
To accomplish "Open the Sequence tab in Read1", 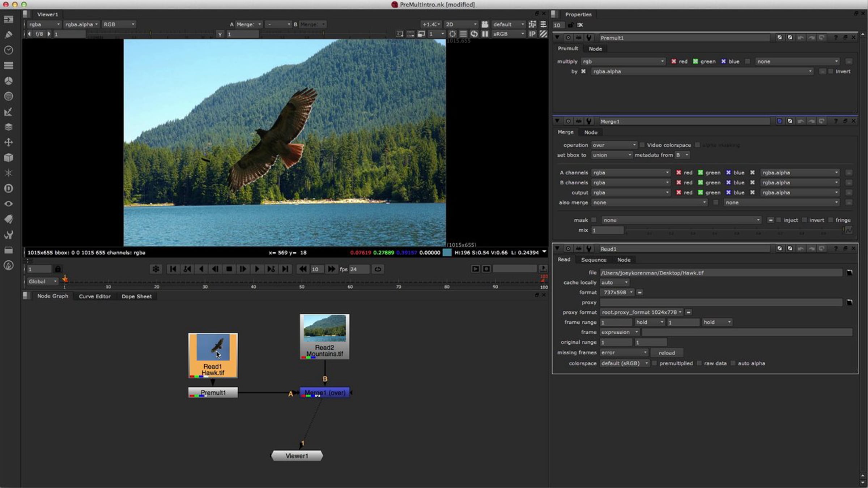I will pos(593,260).
